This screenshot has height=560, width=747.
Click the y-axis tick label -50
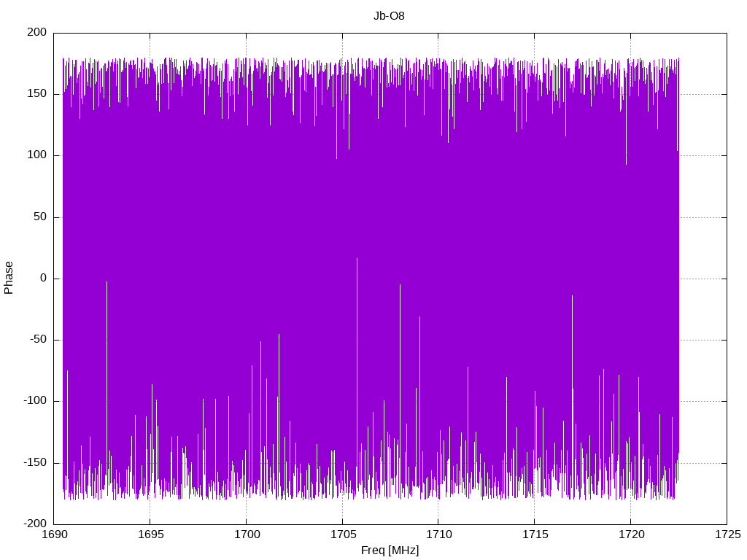click(x=39, y=340)
